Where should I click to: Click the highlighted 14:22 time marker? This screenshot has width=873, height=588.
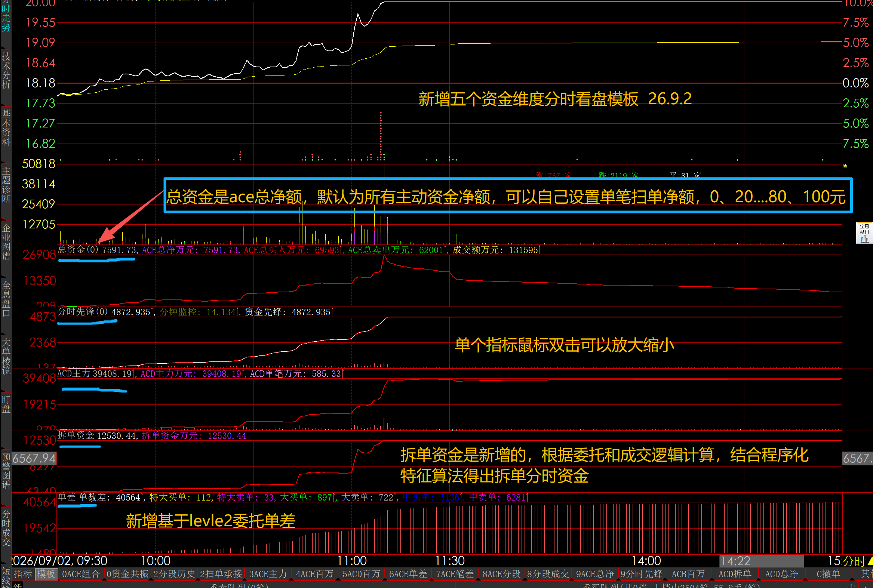click(x=762, y=561)
